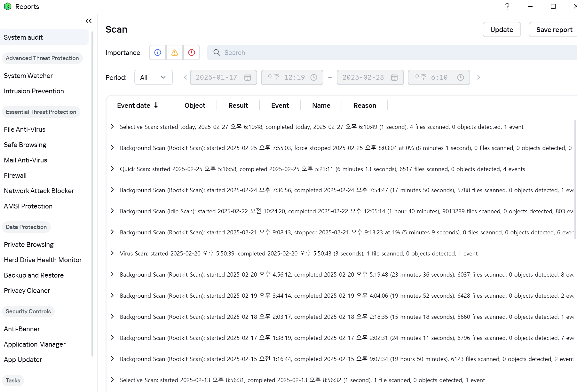
Task: Open Network Attack Blocker report
Action: point(39,191)
